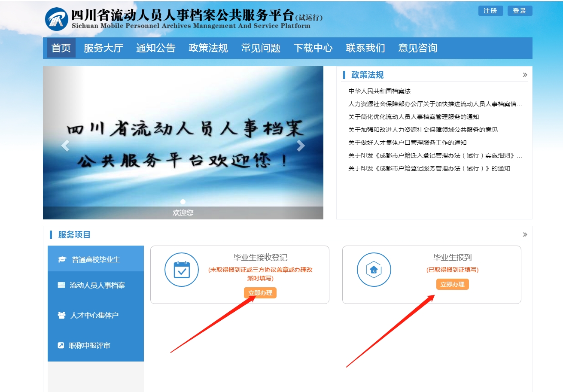Navigate to the 下载中心 section
This screenshot has height=392, width=563.
pyautogui.click(x=313, y=48)
